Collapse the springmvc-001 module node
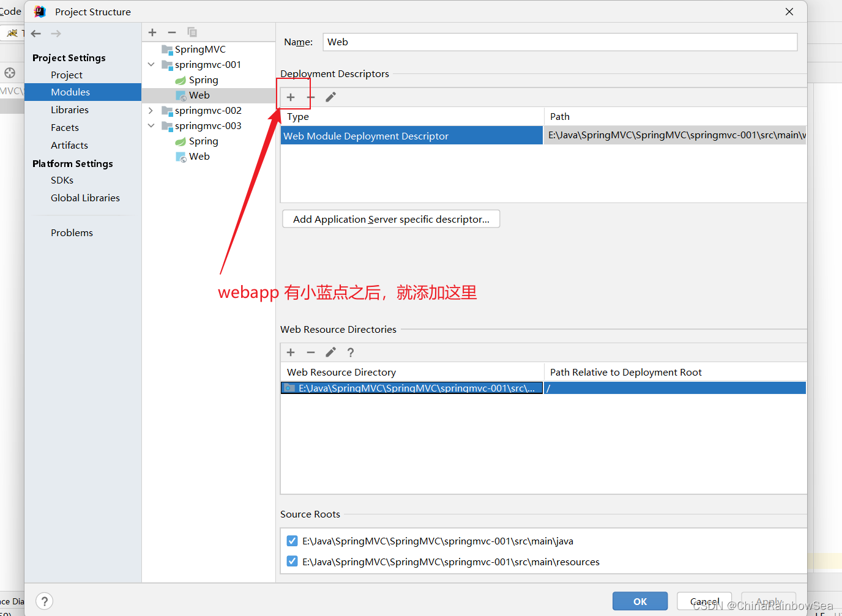The width and height of the screenshot is (842, 616). 151,64
